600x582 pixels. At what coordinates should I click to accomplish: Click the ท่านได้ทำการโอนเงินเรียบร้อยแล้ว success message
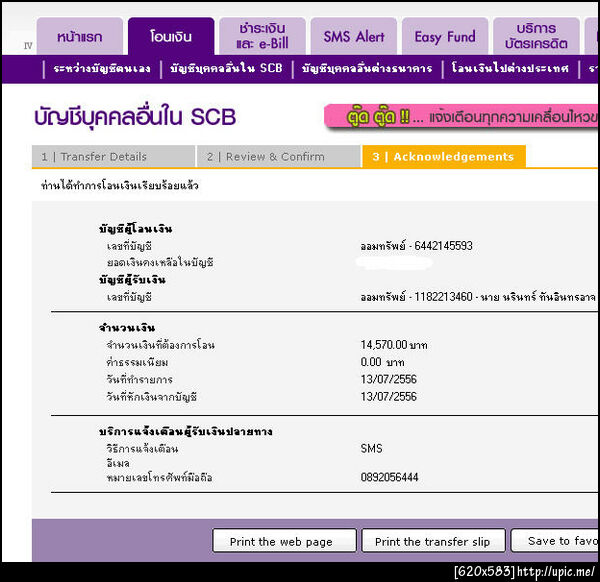point(120,186)
